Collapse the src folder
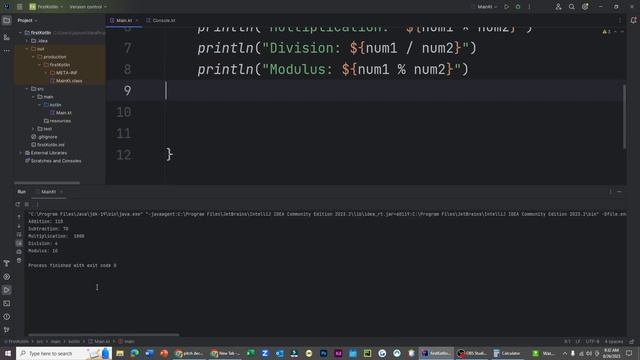 point(27,89)
